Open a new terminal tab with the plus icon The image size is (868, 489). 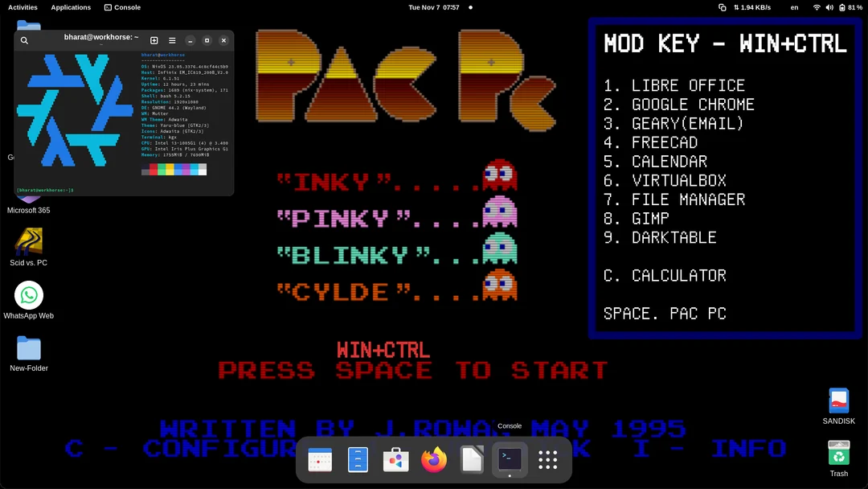pos(153,40)
